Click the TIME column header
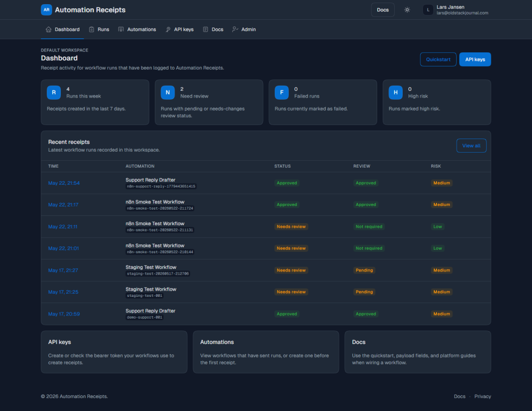Screen dimensions: 532x411 (x=54, y=167)
